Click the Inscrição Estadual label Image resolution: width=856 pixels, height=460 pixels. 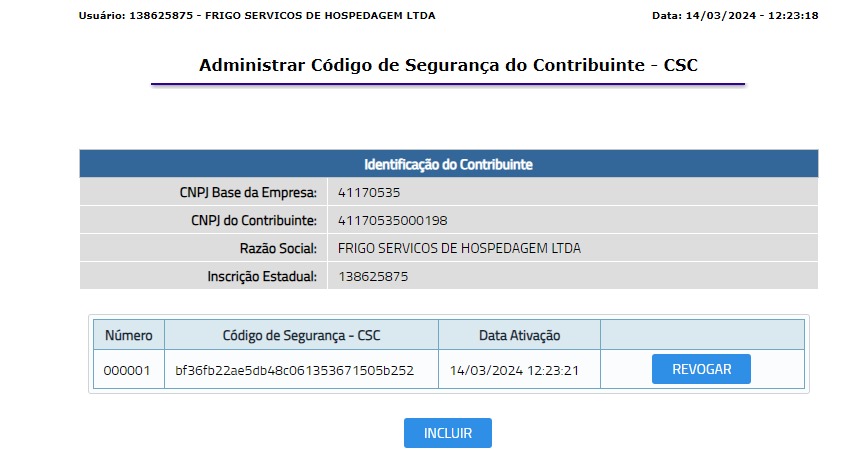[x=259, y=276]
